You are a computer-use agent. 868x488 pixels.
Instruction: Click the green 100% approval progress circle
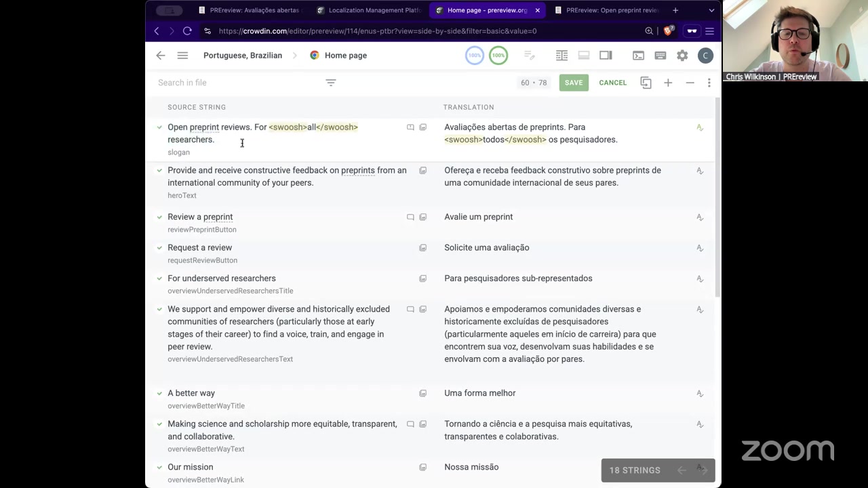pos(498,56)
